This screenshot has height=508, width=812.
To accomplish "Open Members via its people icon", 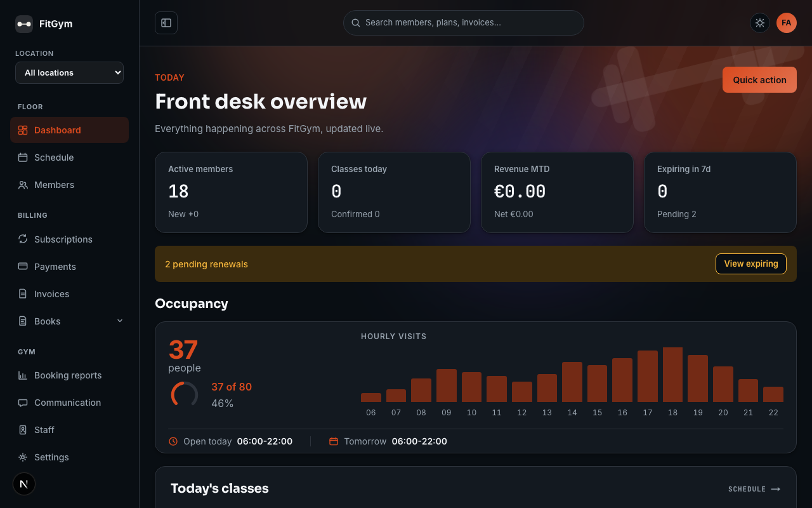I will pyautogui.click(x=23, y=185).
